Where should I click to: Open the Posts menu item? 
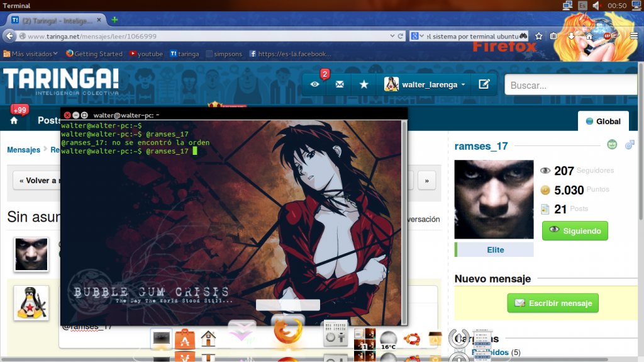tap(49, 120)
